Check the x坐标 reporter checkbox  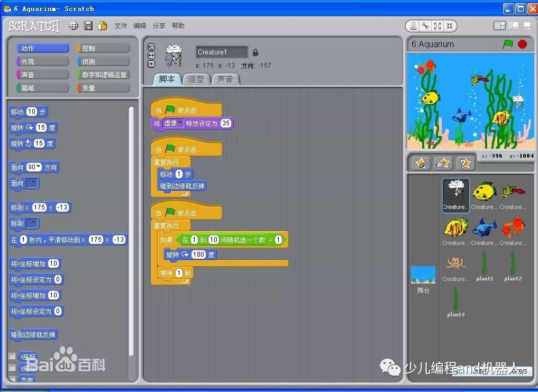click(x=12, y=356)
